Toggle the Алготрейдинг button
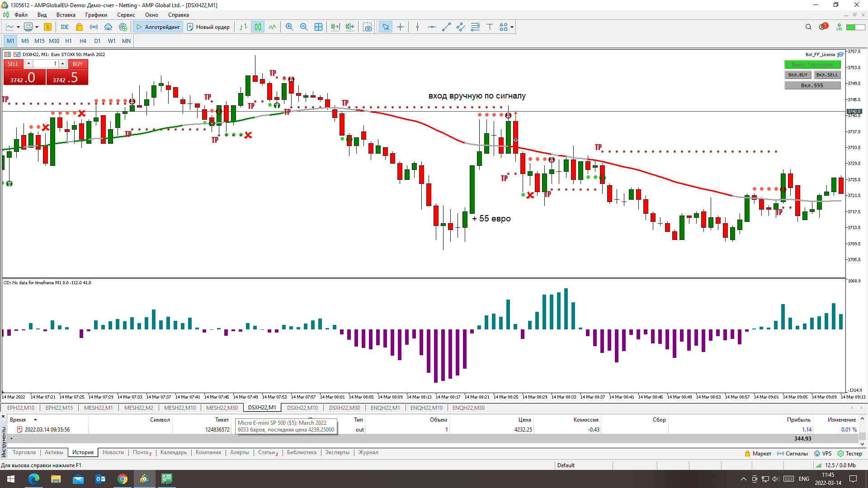 pos(158,27)
